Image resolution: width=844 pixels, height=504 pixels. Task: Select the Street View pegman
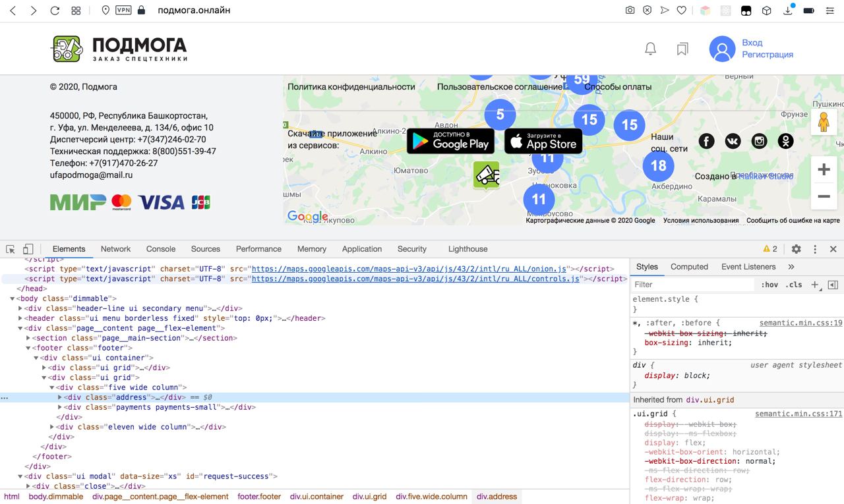[824, 123]
